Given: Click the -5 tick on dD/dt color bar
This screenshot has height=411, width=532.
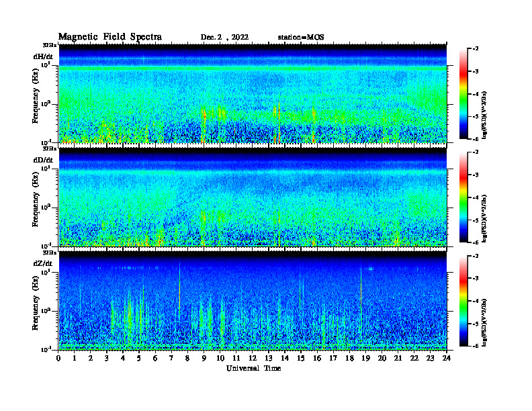Looking at the screenshot, I should 476,220.
